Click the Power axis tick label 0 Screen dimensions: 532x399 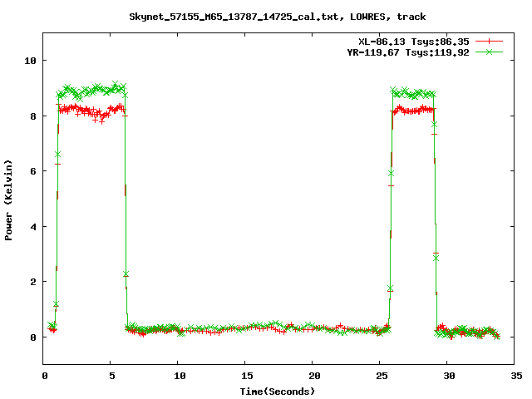(x=33, y=337)
